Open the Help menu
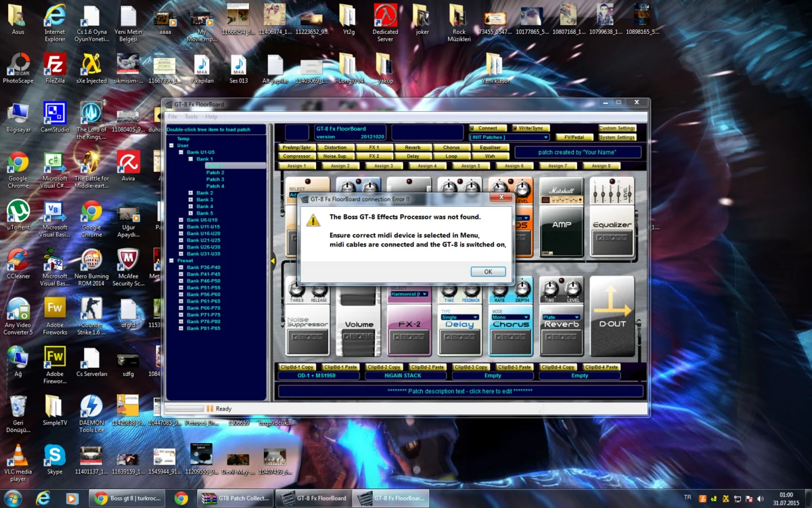Screen dimensions: 812x508 pos(212,116)
